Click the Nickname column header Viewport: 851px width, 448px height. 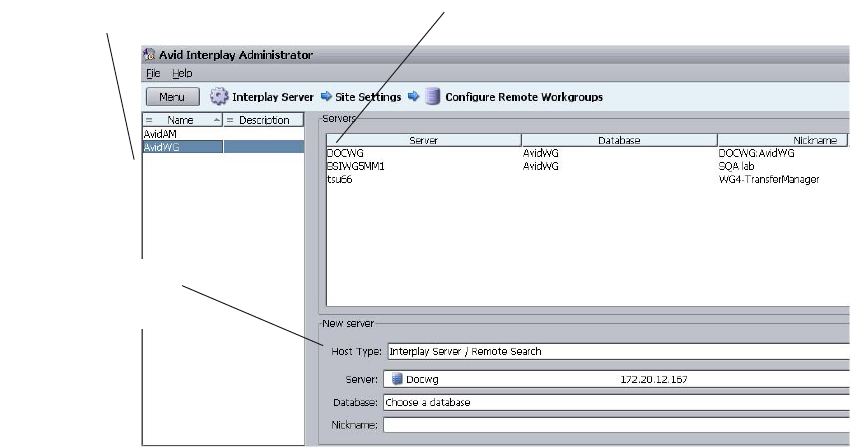[x=784, y=140]
